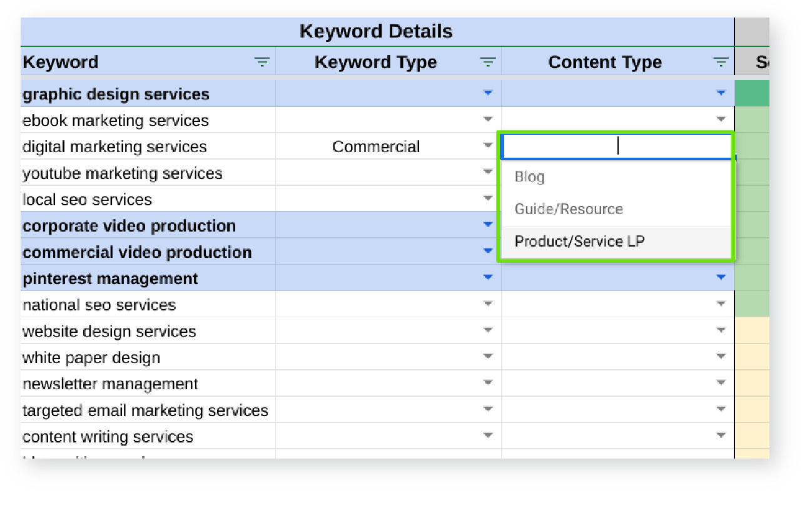The image size is (812, 505).
Task: Choose Product/Service LP option
Action: (x=579, y=242)
